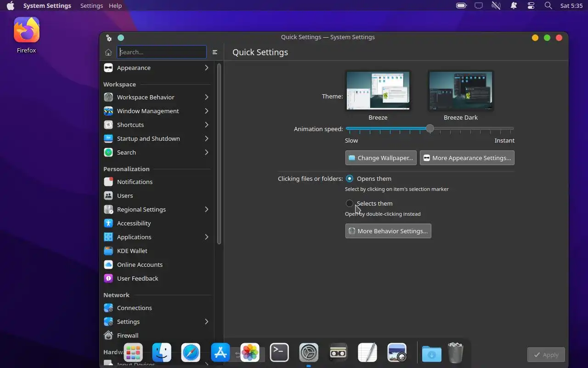
Task: Open Notifications settings icon
Action: 108,182
